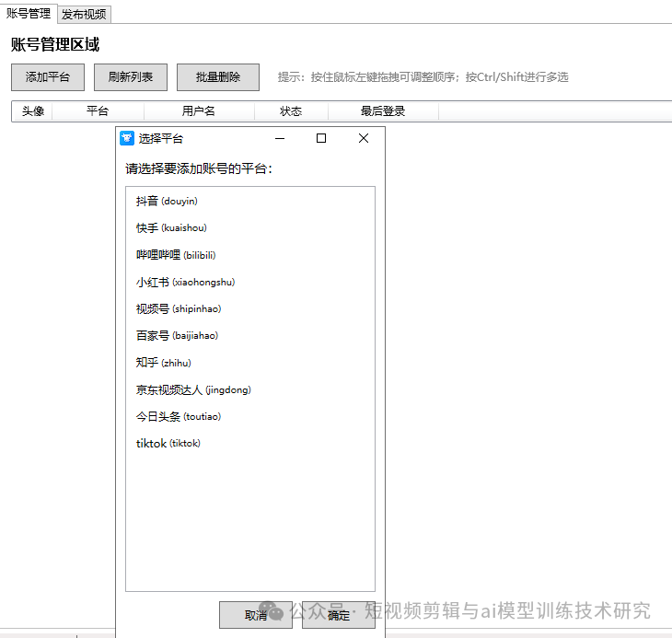Pick 小红书 (xiaohongshu) platform
This screenshot has height=638, width=672.
pos(250,282)
